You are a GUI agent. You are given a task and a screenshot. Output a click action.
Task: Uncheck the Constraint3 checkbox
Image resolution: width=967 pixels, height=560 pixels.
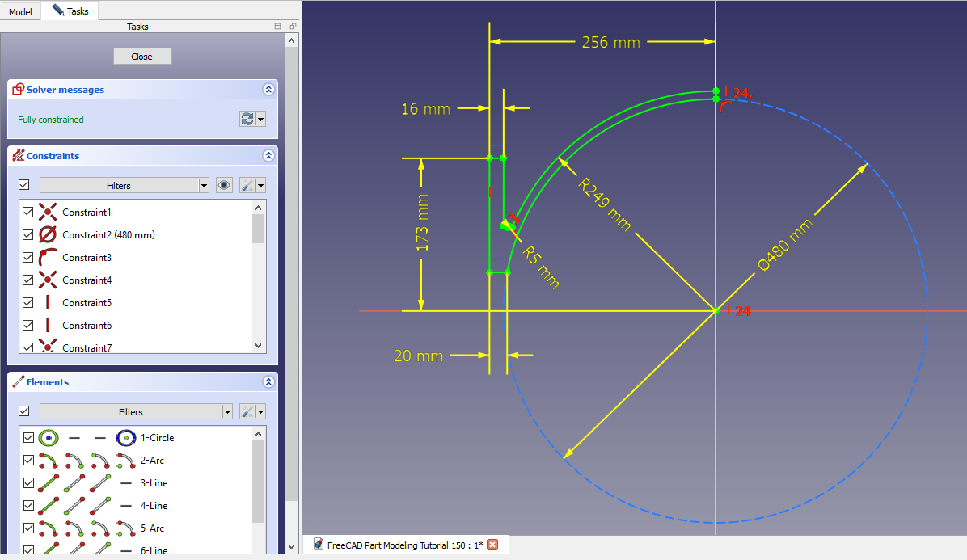coord(28,258)
